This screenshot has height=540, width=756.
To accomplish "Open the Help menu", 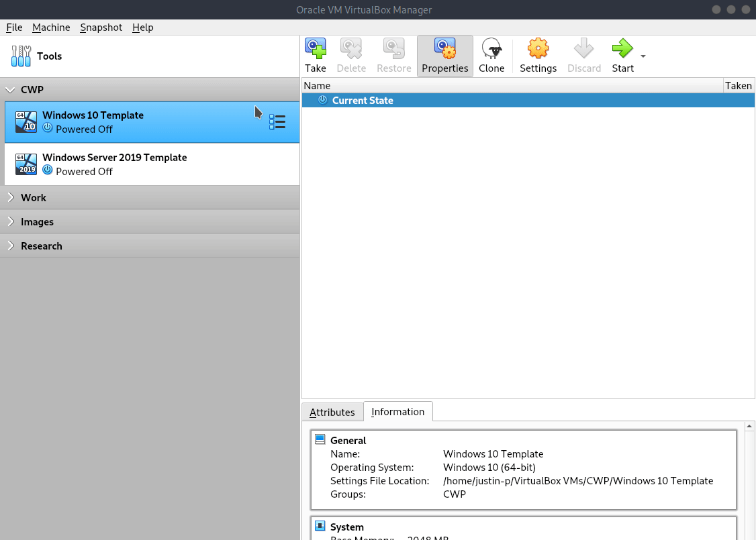I will click(x=143, y=28).
